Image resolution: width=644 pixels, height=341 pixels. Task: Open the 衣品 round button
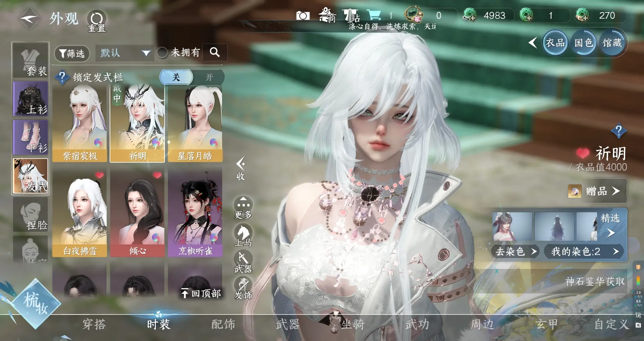555,43
